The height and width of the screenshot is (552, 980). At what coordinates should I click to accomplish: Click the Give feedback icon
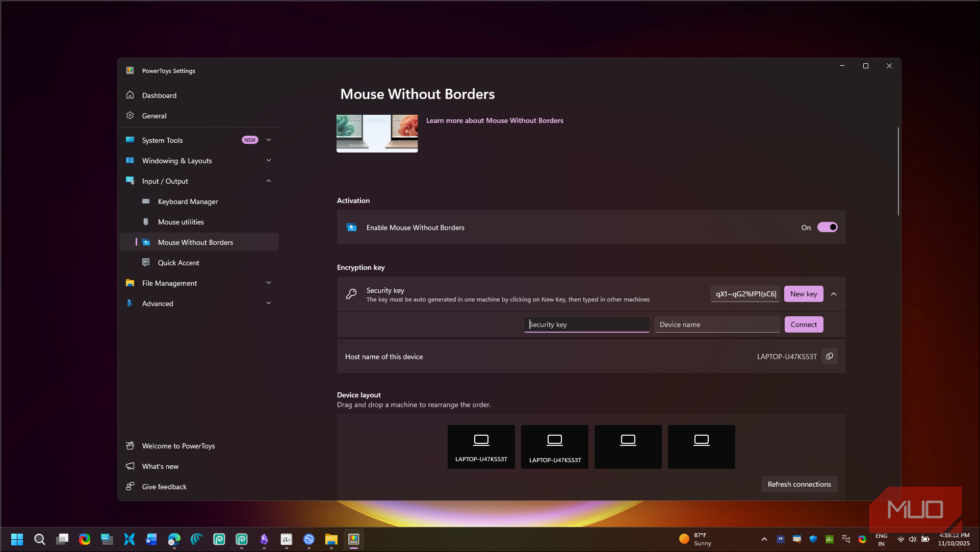(x=130, y=486)
